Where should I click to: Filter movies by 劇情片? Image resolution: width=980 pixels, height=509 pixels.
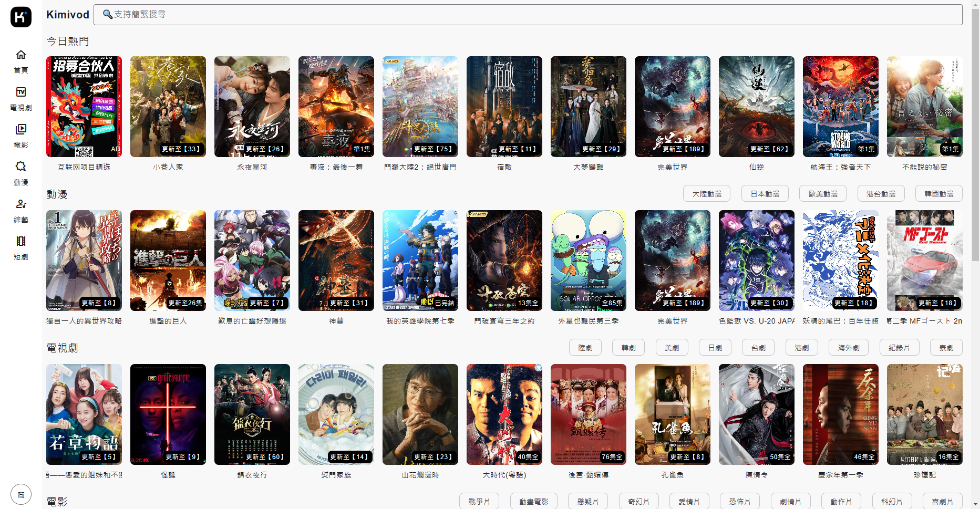click(x=791, y=502)
